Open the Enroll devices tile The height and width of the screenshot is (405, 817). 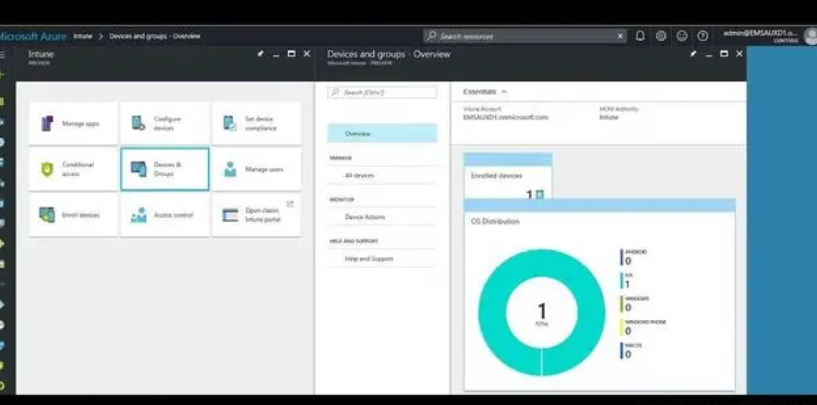pyautogui.click(x=73, y=215)
